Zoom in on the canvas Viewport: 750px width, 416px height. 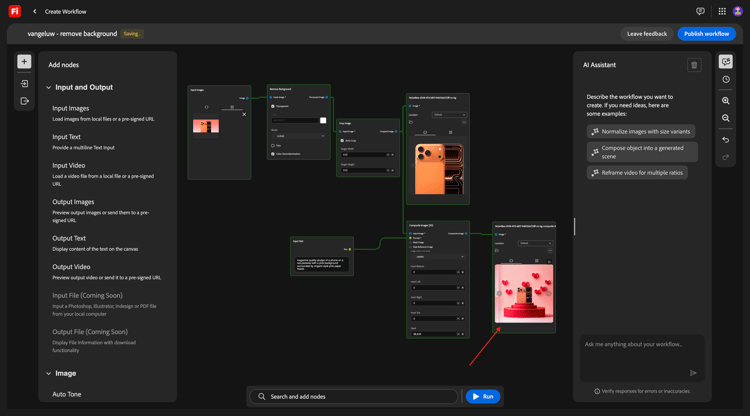(726, 101)
